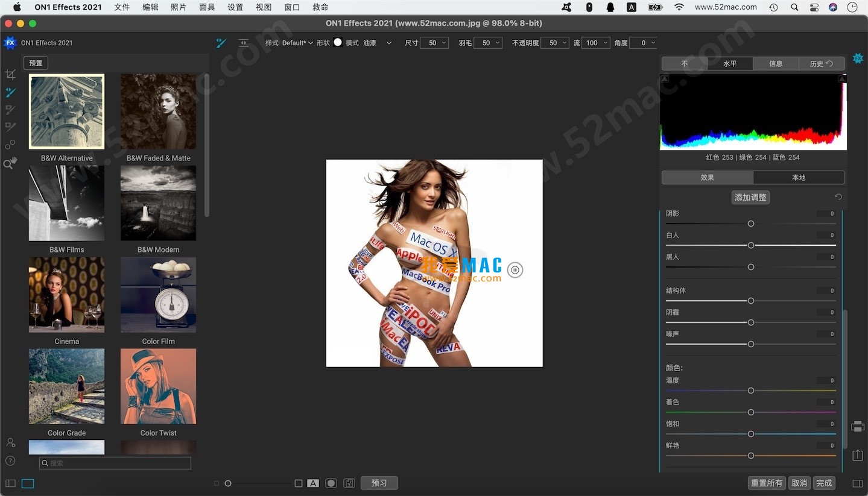
Task: Click the 温度 (Temperature) slider handle
Action: [x=751, y=391]
